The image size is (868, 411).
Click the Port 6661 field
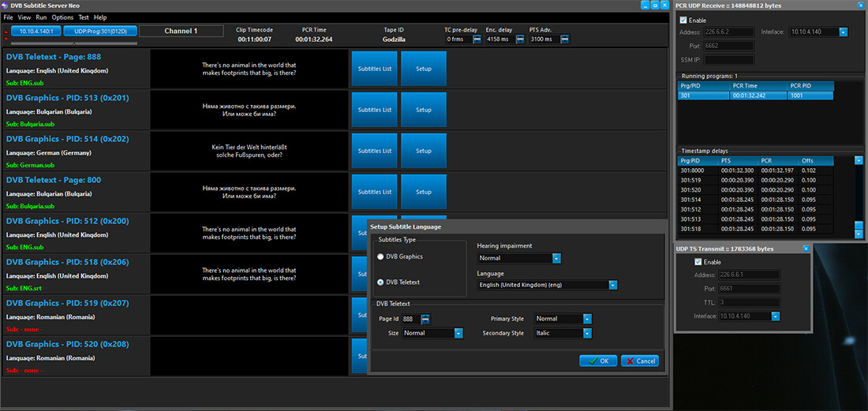[749, 288]
